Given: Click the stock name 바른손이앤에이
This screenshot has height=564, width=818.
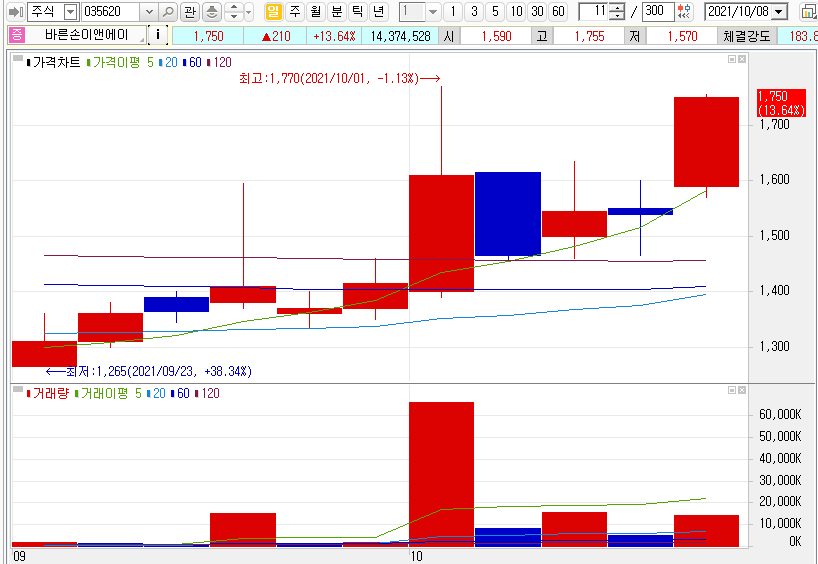Looking at the screenshot, I should tap(86, 35).
